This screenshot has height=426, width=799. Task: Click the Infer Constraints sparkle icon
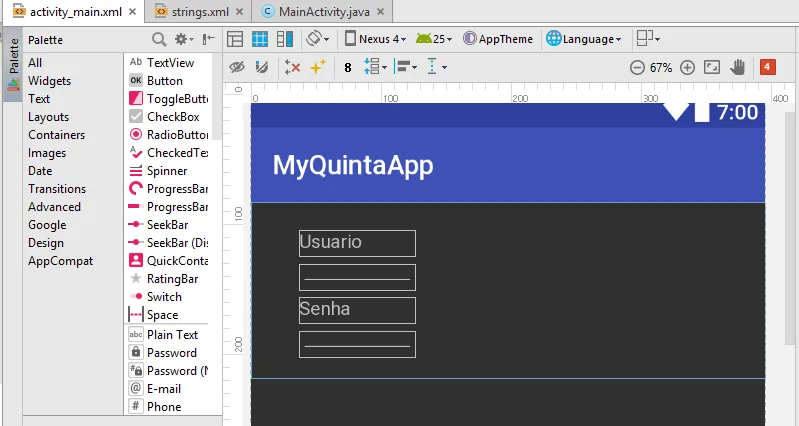(318, 67)
